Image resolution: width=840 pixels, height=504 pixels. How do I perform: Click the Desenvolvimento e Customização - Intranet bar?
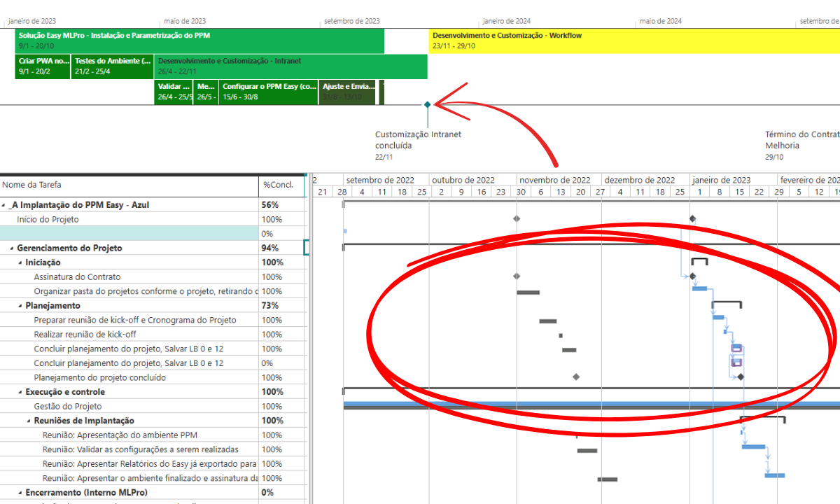[x=290, y=67]
